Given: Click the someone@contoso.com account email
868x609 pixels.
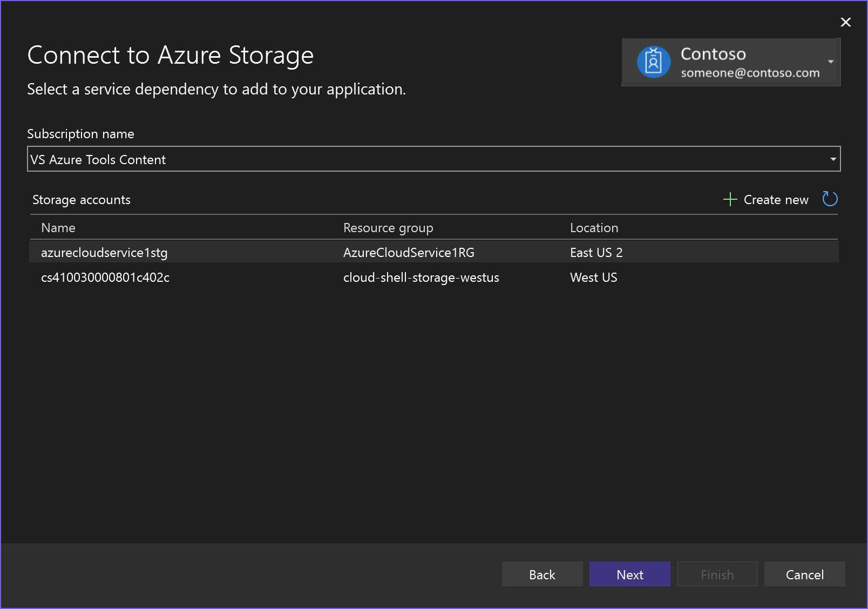Looking at the screenshot, I should 750,73.
